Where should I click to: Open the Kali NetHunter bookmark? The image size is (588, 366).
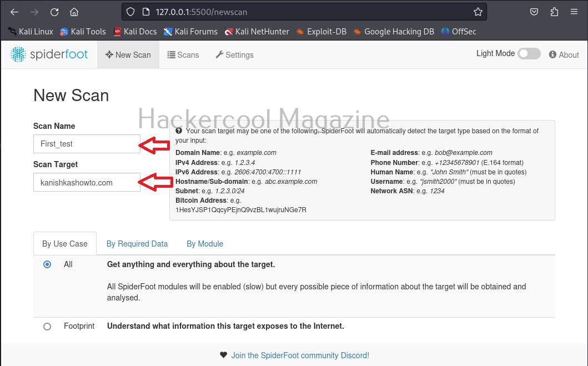(x=257, y=32)
